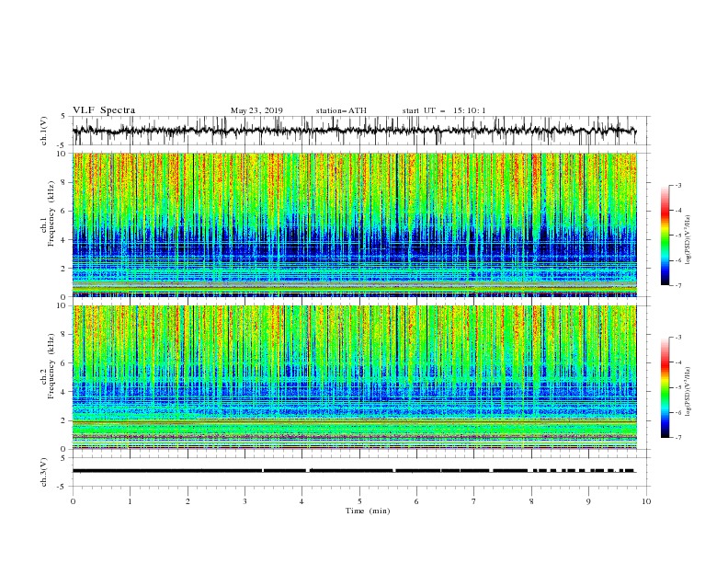Click the "ch.1(V)" waveform axis label

tap(44, 131)
